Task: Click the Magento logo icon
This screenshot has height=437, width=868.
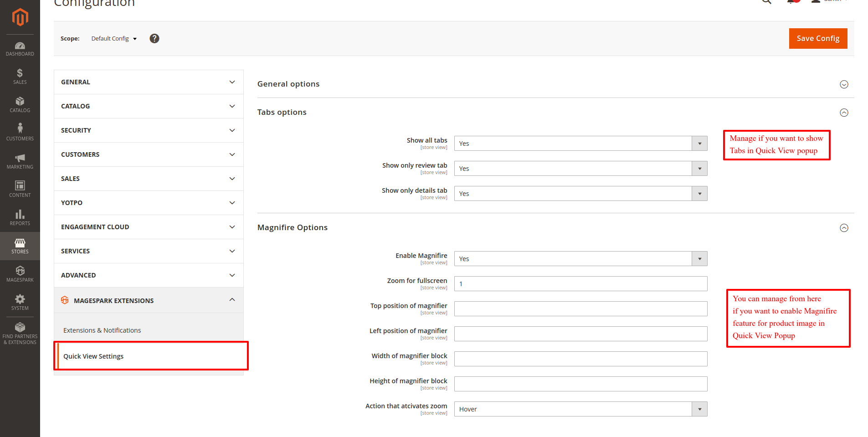Action: pyautogui.click(x=20, y=17)
